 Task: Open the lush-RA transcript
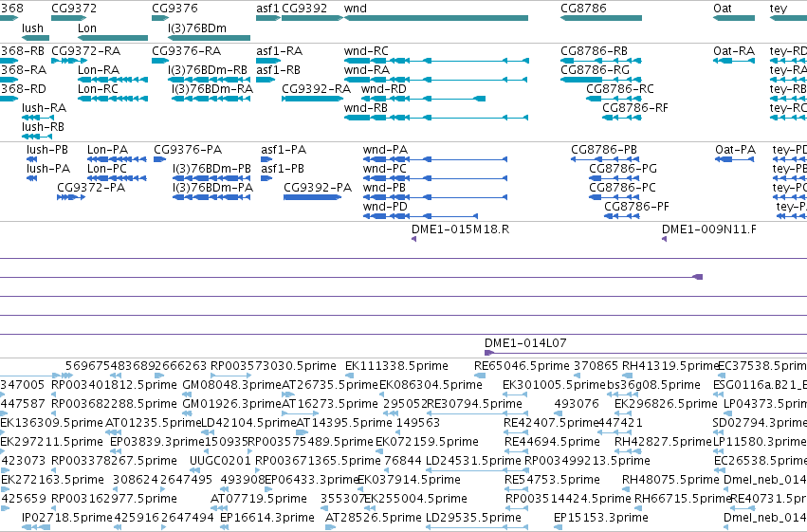[38, 118]
